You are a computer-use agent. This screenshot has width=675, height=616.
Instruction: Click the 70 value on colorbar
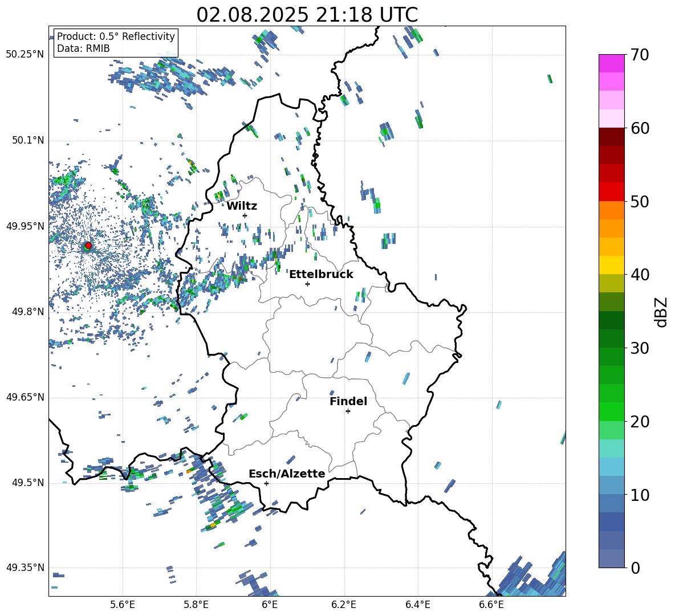coord(639,55)
